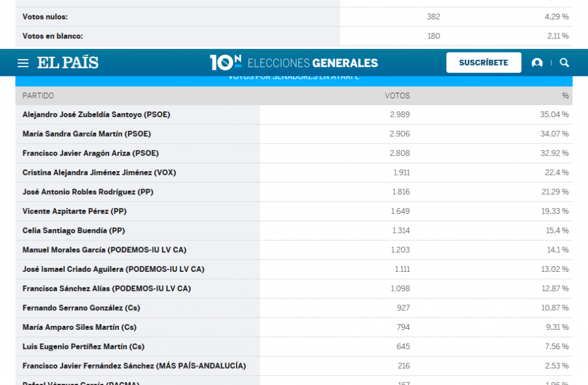This screenshot has height=385, width=588.
Task: Open the user account profile icon
Action: coord(537,63)
